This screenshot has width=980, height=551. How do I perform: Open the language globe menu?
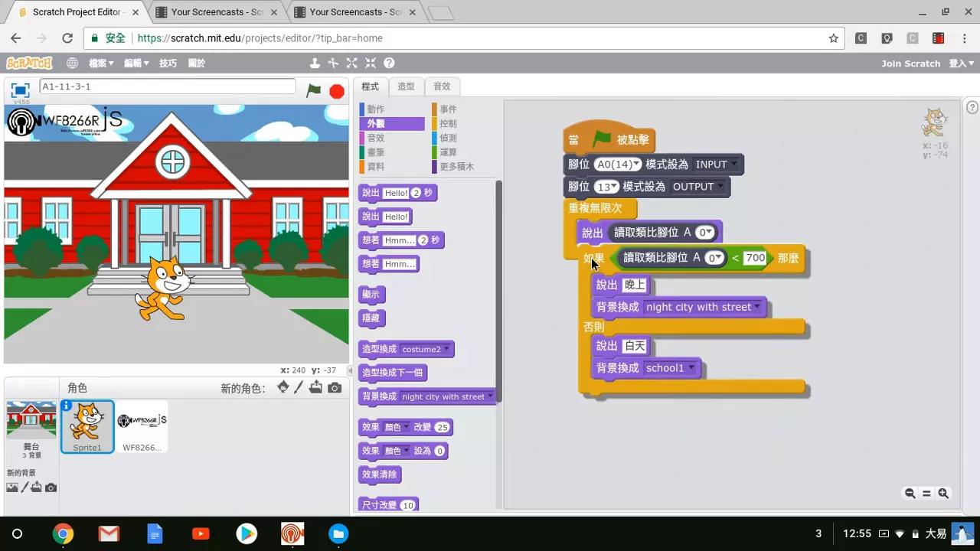tap(72, 64)
